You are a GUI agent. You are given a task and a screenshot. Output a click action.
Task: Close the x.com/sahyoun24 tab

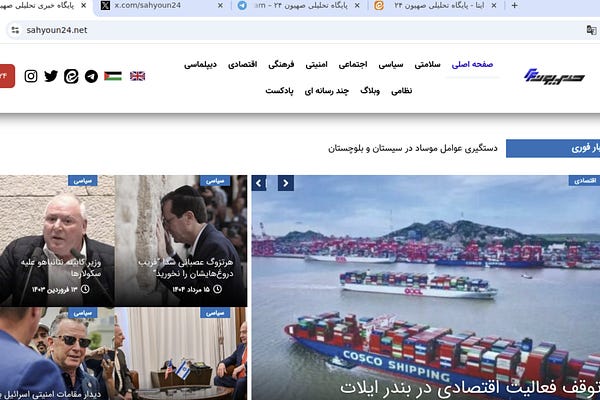point(220,5)
